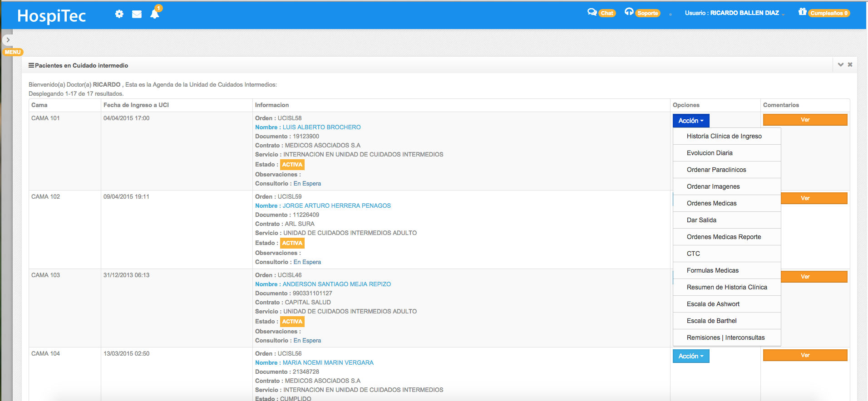Open settings gear icon in header
Screen dimensions: 868x401
tap(119, 14)
